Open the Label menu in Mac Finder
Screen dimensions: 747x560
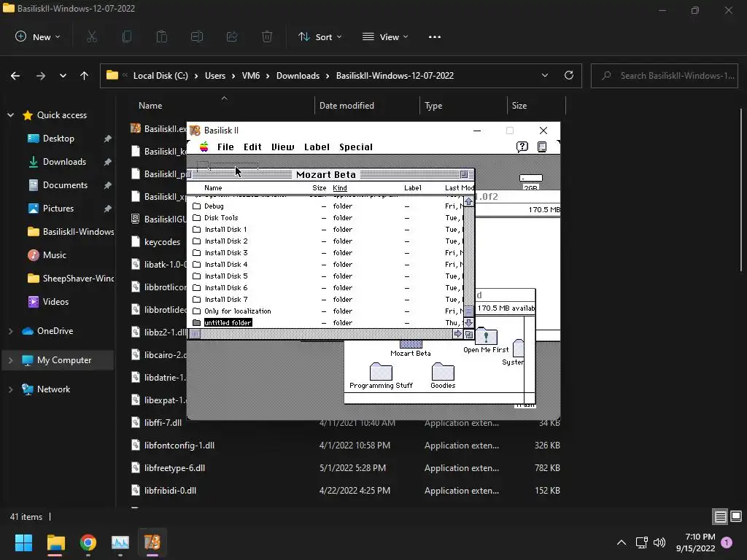(317, 147)
